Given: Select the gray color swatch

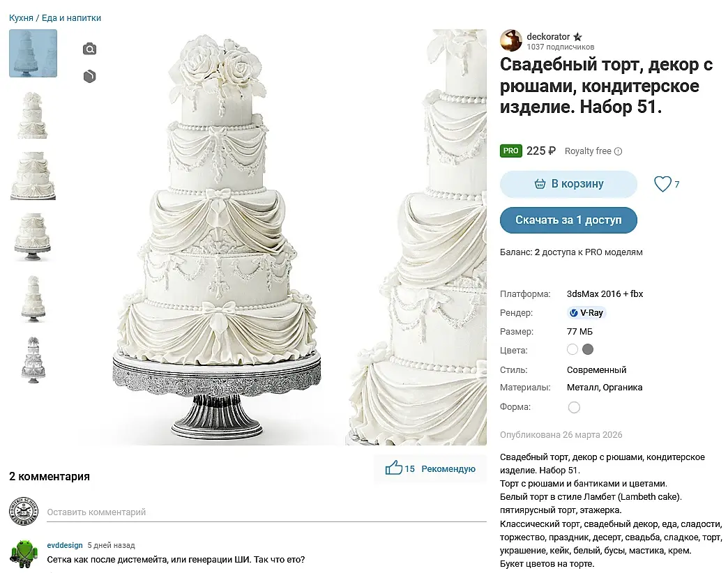Looking at the screenshot, I should click(x=588, y=349).
